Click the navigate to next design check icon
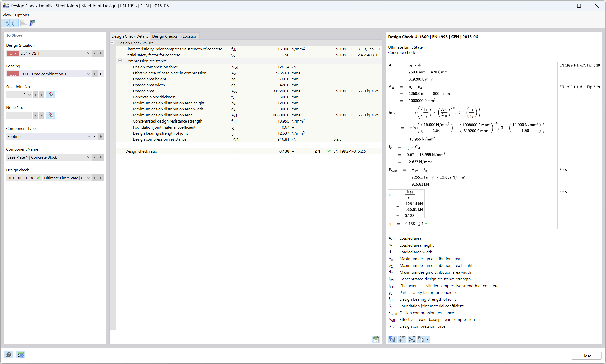Image resolution: width=606 pixels, height=364 pixels. pyautogui.click(x=101, y=178)
